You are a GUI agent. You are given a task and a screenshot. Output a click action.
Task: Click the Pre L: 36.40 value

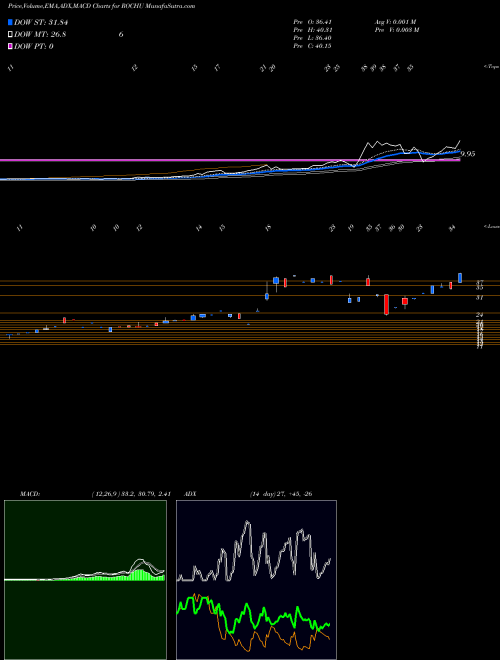point(313,38)
